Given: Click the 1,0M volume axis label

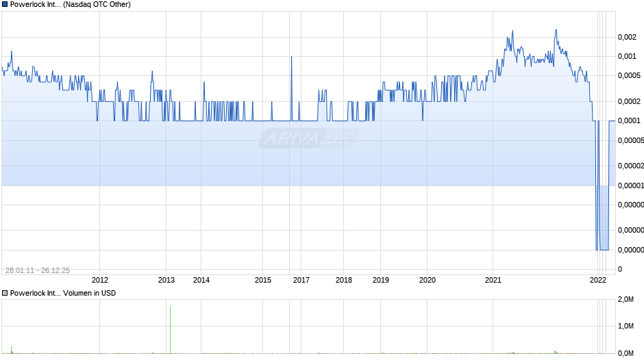Looking at the screenshot, I should coord(626,326).
